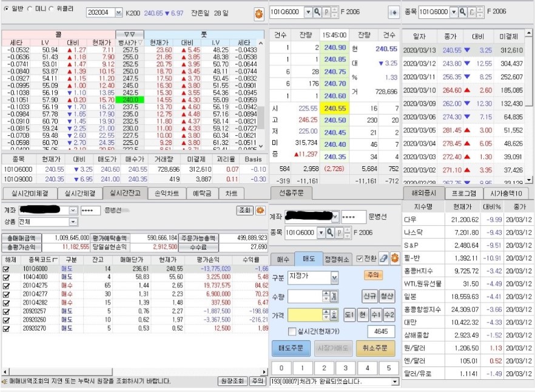Expand the 202004 expiry month dropdown

pos(119,12)
